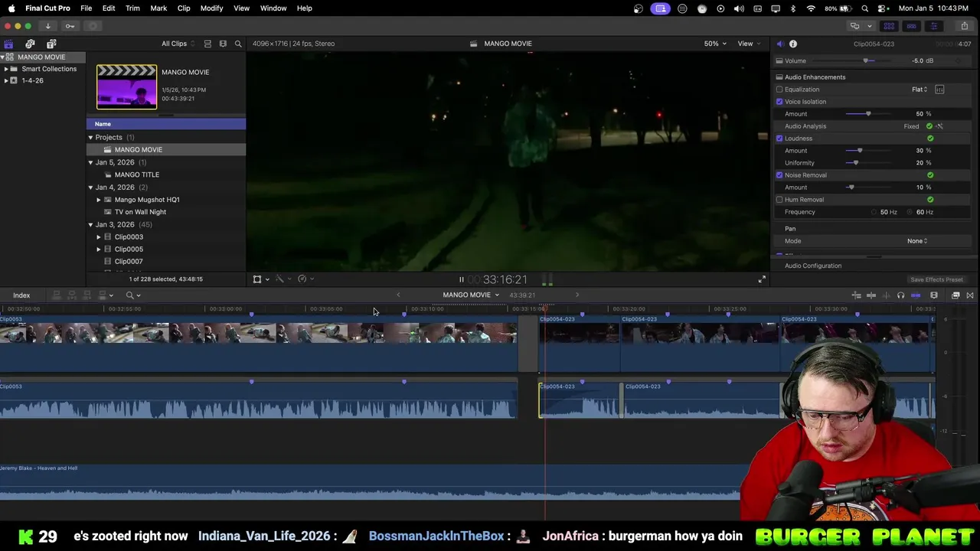Select the 60 Hz frequency radio button

(x=910, y=212)
